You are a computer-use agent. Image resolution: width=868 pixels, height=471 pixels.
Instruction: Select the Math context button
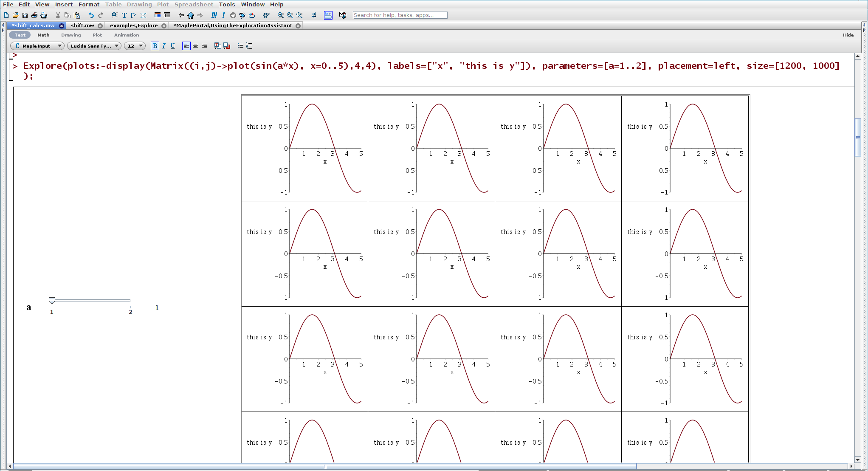43,35
